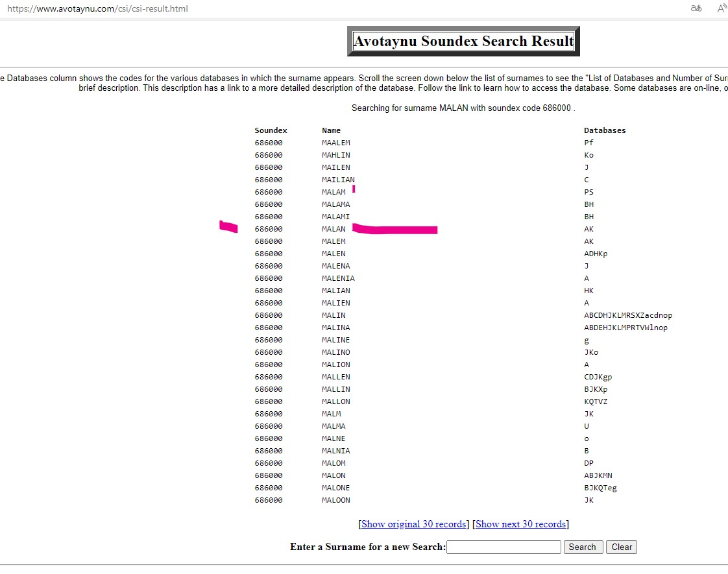This screenshot has height=574, width=728.
Task: Click database codes ABCDHJKLMRSXZacdnop for MALIN
Action: pos(627,315)
